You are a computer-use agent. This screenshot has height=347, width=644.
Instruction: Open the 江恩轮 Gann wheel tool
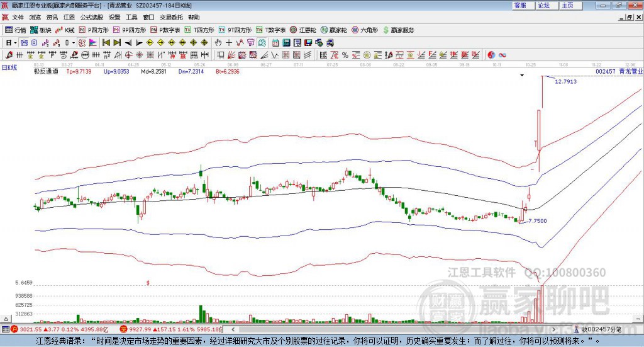(x=303, y=30)
